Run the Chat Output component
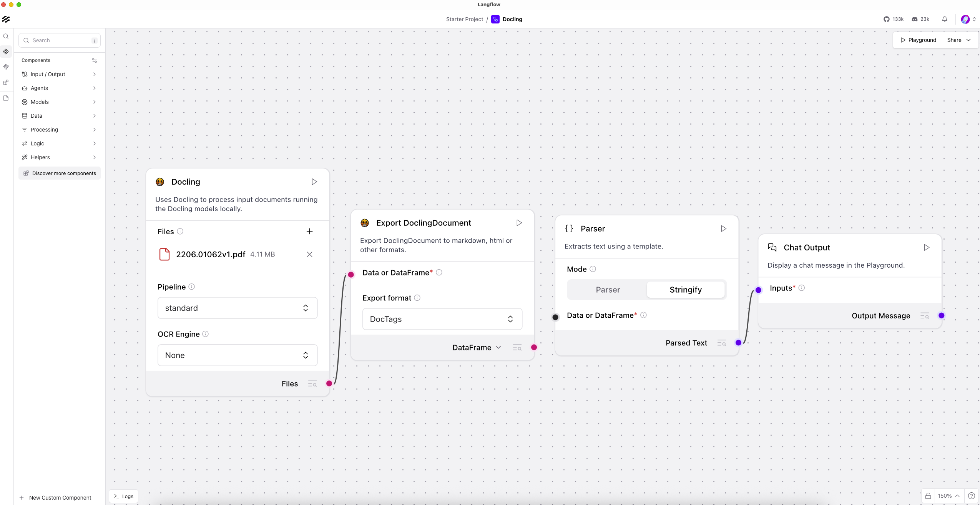The height and width of the screenshot is (505, 980). point(927,247)
